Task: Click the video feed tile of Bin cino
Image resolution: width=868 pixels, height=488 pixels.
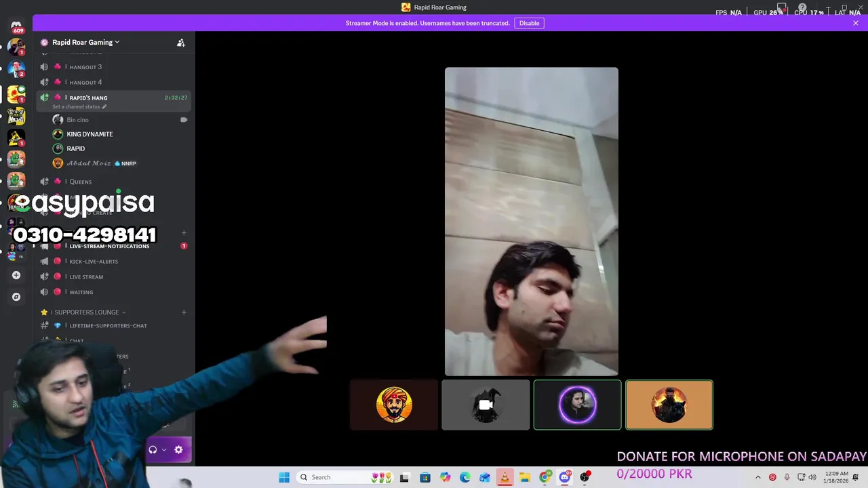Action: pyautogui.click(x=532, y=222)
